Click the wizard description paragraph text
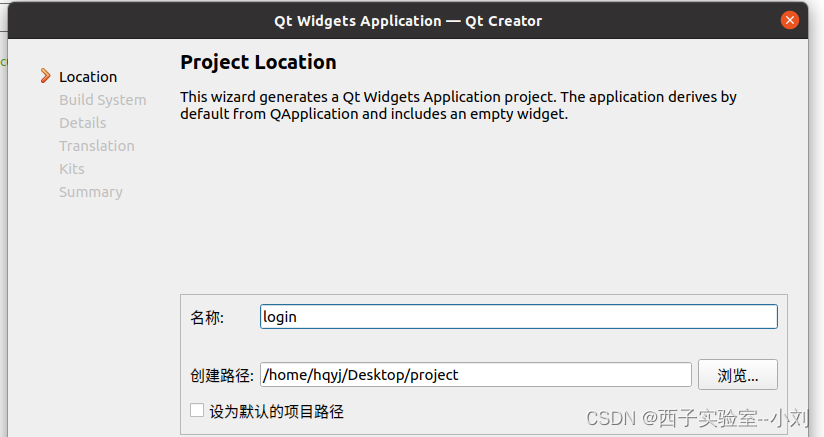The height and width of the screenshot is (437, 824). pos(458,105)
